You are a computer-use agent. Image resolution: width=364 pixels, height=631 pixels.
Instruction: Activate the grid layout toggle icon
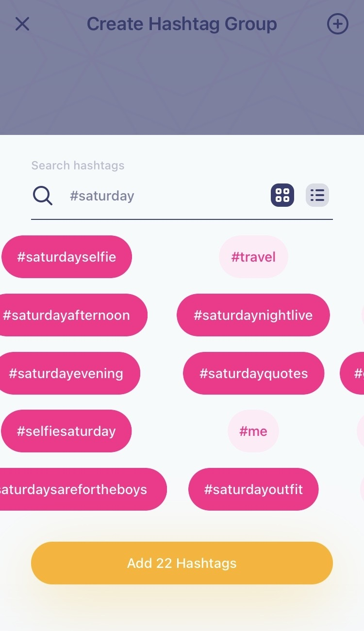(282, 195)
